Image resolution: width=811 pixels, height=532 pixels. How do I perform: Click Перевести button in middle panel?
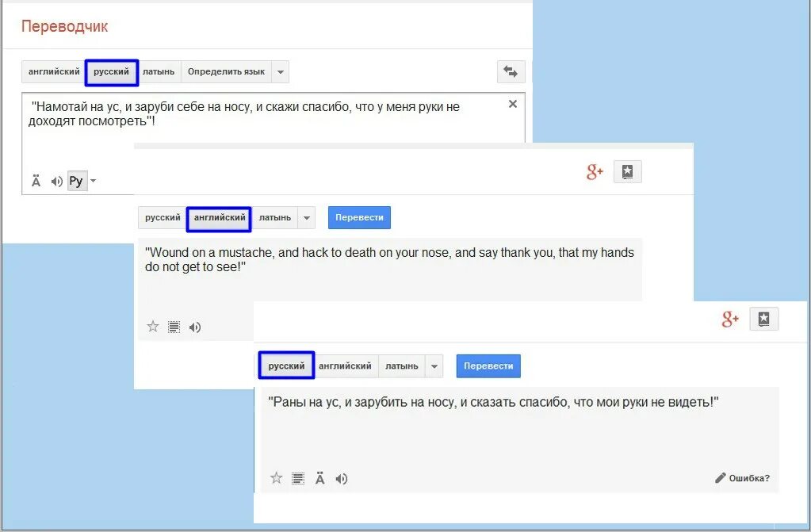pyautogui.click(x=359, y=217)
